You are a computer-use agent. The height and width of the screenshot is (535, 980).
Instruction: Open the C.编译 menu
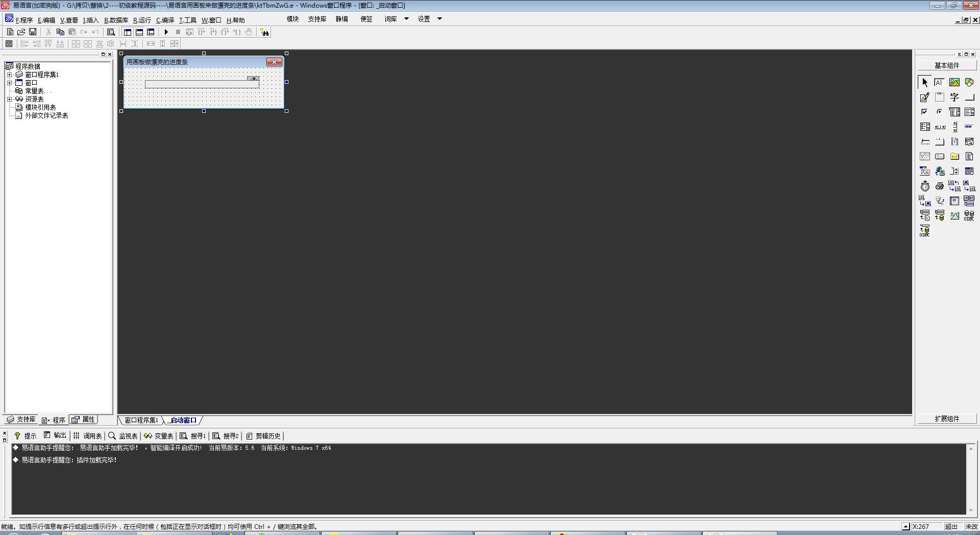pos(165,20)
